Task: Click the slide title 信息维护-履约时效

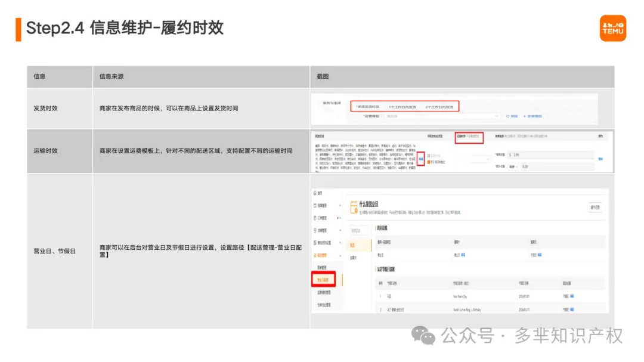Action: pyautogui.click(x=156, y=28)
